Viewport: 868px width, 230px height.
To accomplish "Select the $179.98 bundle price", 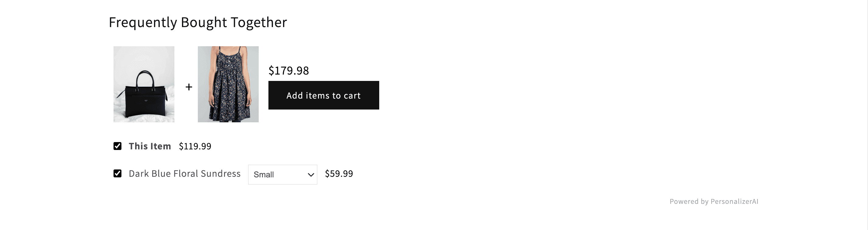I will (x=289, y=71).
